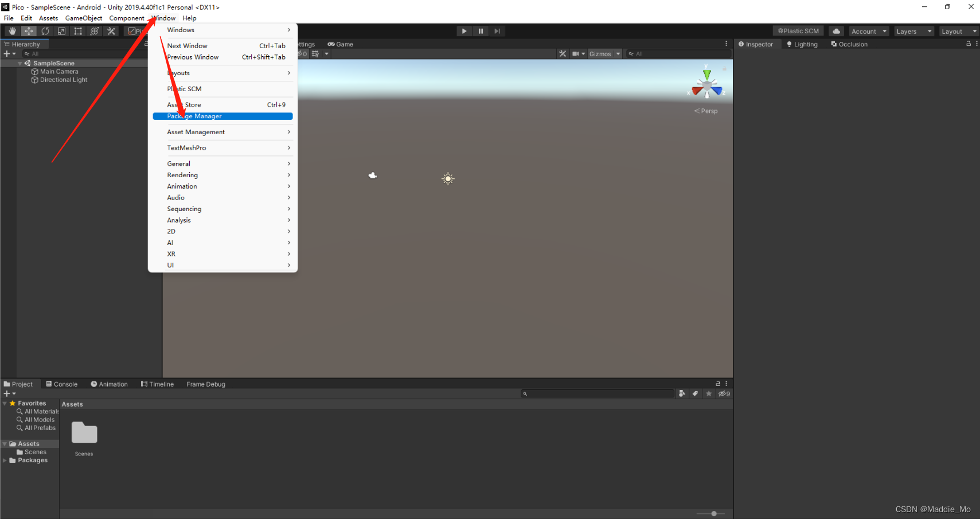Click the Project search field
980x519 pixels.
598,393
